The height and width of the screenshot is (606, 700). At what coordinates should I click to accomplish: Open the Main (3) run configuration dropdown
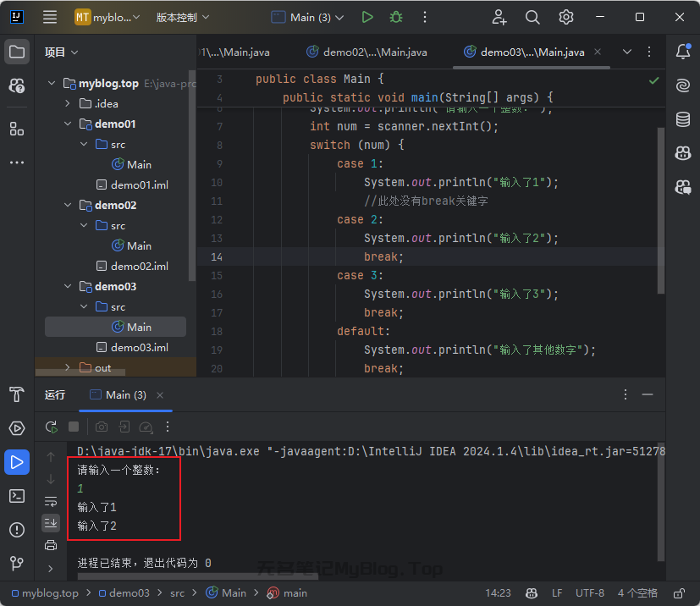point(308,18)
